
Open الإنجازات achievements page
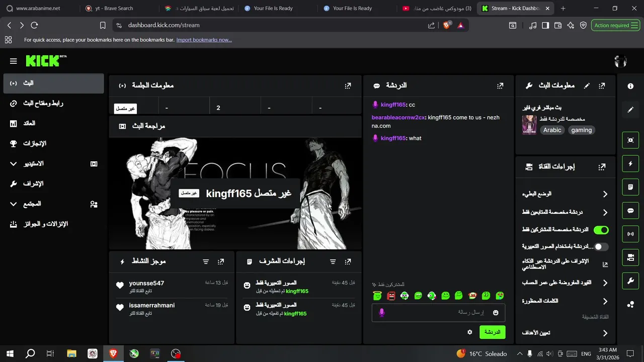[54, 143]
